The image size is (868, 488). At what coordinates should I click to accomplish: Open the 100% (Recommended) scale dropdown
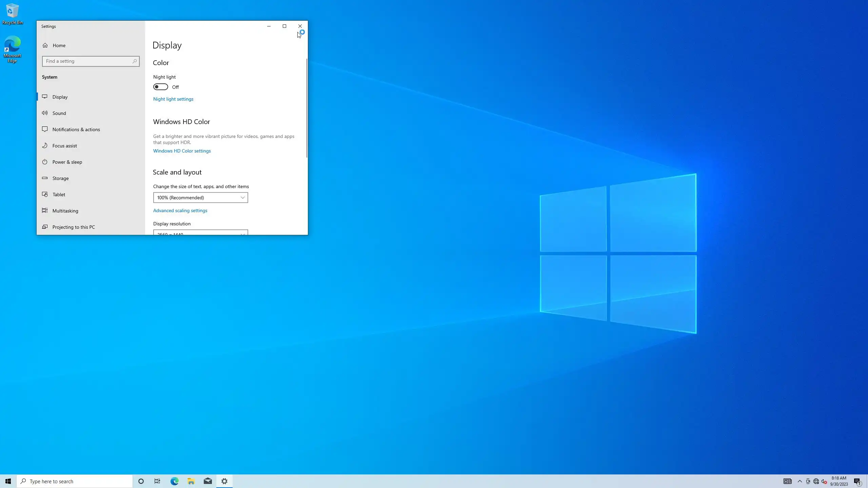click(x=200, y=198)
